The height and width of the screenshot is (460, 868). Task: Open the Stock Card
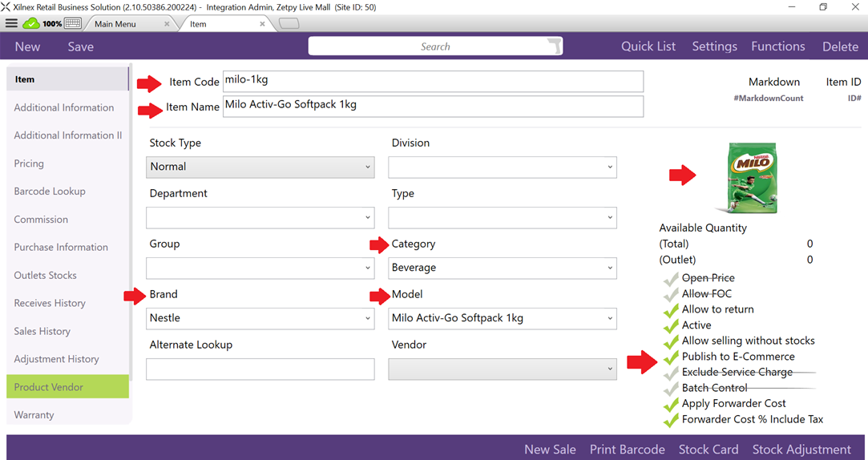pyautogui.click(x=709, y=449)
